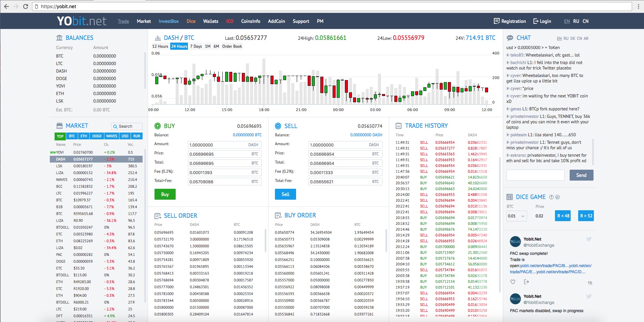Bet on R > 52 in Dice Game
This screenshot has height=322, width=644.
586,216
